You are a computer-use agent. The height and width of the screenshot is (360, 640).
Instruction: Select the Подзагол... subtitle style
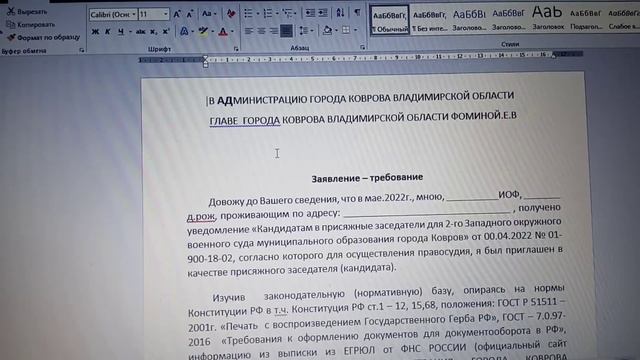(586, 19)
